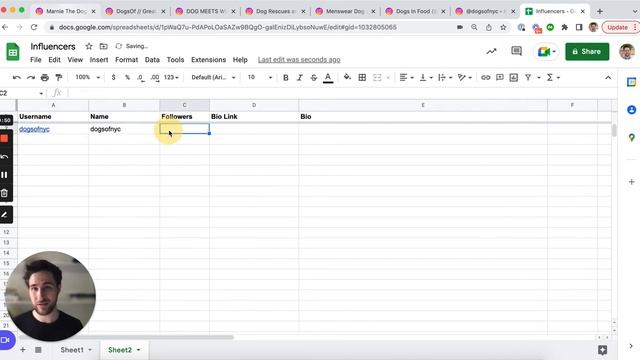The image size is (640, 360).
Task: Open text wrapping dropdown
Action: 445,78
